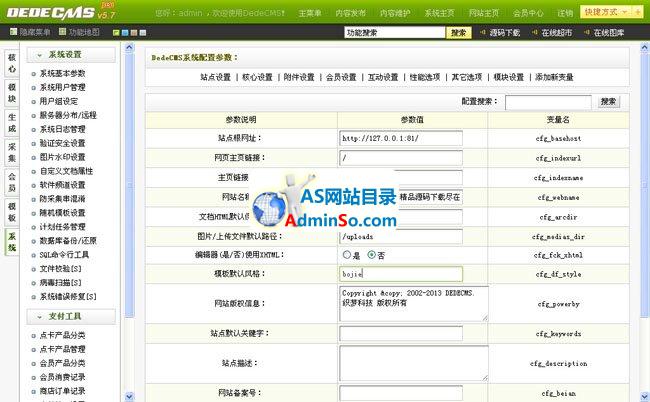Viewport: 650px width, 402px height.
Task: Switch to the 模板 side tab
Action: click(12, 213)
